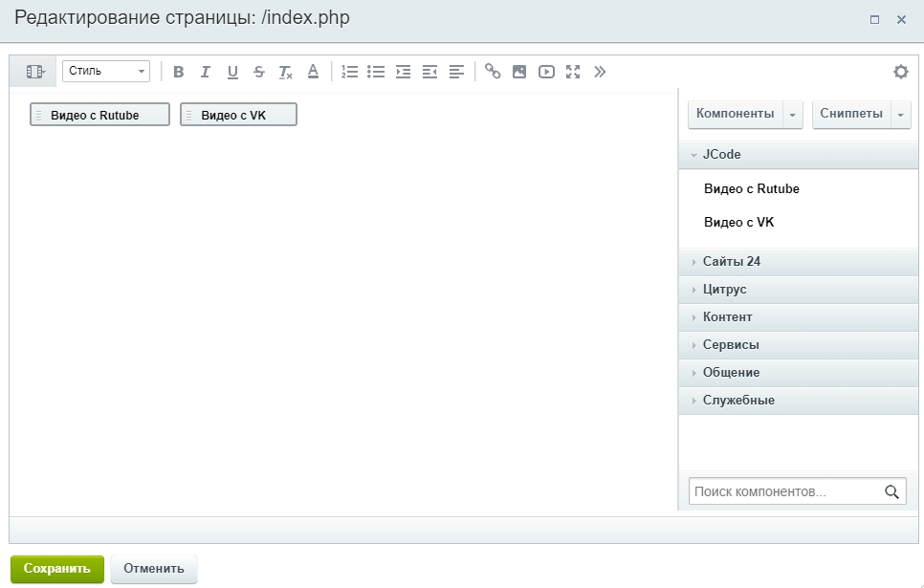This screenshot has width=924, height=588.
Task: Clear text formatting
Action: click(x=285, y=72)
